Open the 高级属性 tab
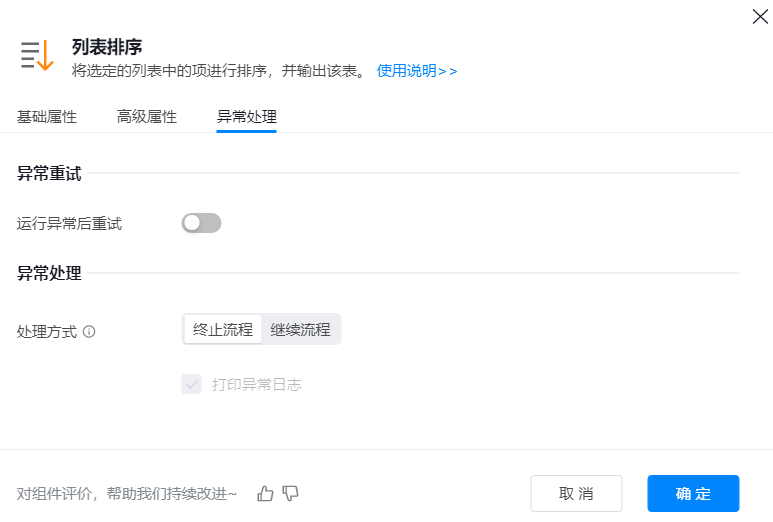Screen dimensions: 773x522 [x=146, y=116]
